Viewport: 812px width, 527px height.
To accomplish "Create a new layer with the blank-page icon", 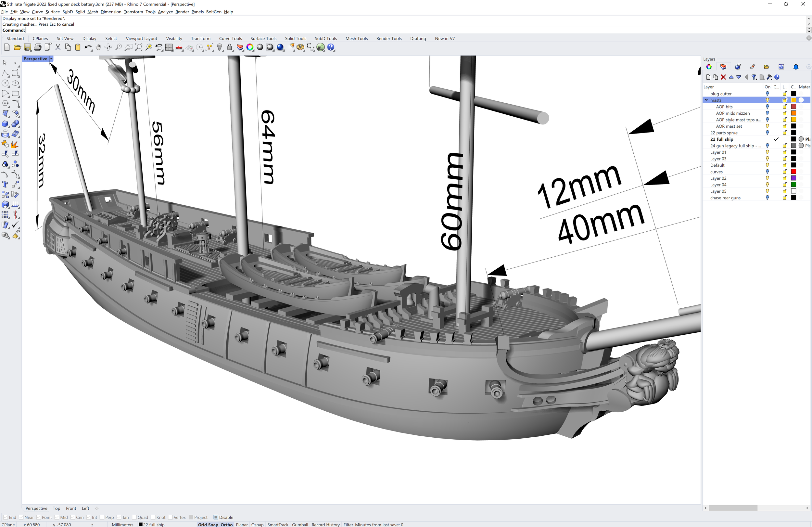I will click(x=708, y=77).
